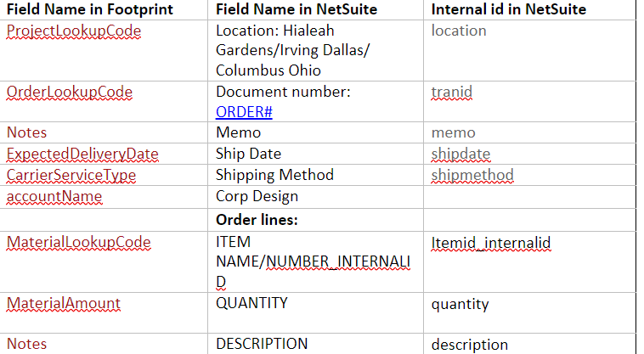Click the 'Corp Design' cell
The image size is (644, 354).
pos(257,196)
